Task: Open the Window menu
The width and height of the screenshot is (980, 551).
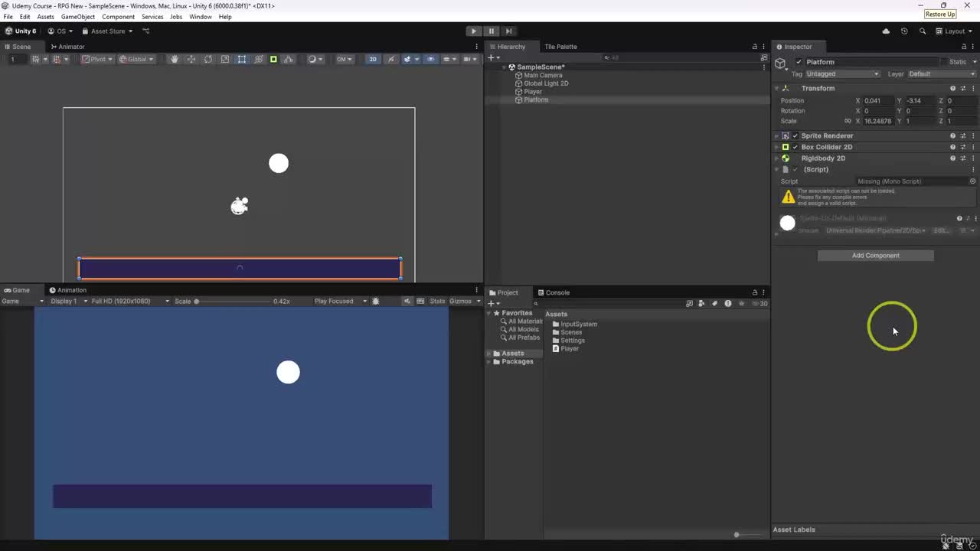Action: pos(201,17)
